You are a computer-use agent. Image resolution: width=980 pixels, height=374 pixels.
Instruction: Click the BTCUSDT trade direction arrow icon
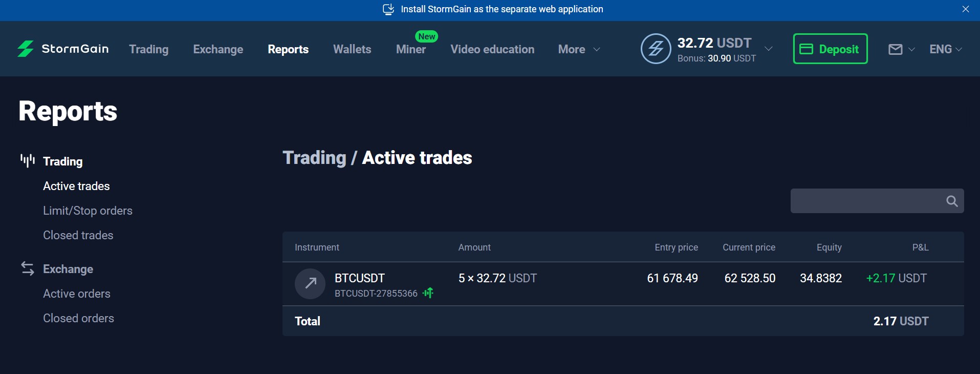310,283
